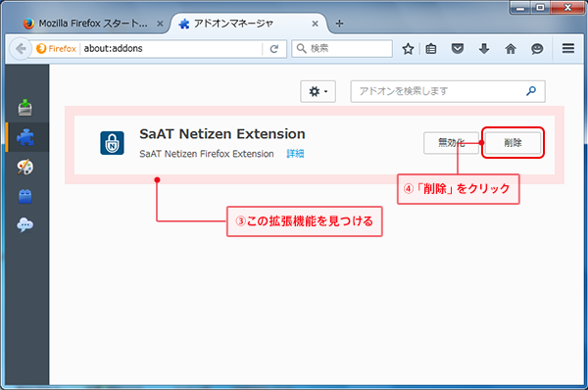Click the SaAT Netizen Firefox Extension description
588x390 pixels.
(207, 154)
